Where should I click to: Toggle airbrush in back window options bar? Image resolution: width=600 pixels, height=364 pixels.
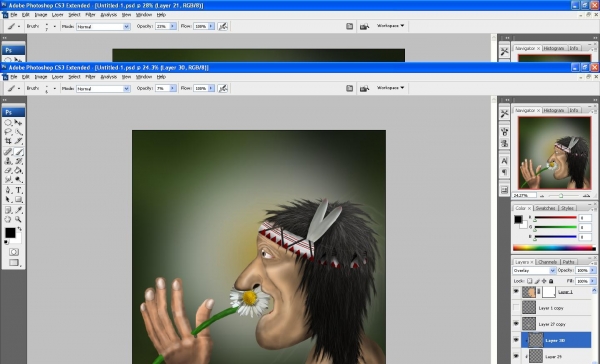[x=223, y=26]
